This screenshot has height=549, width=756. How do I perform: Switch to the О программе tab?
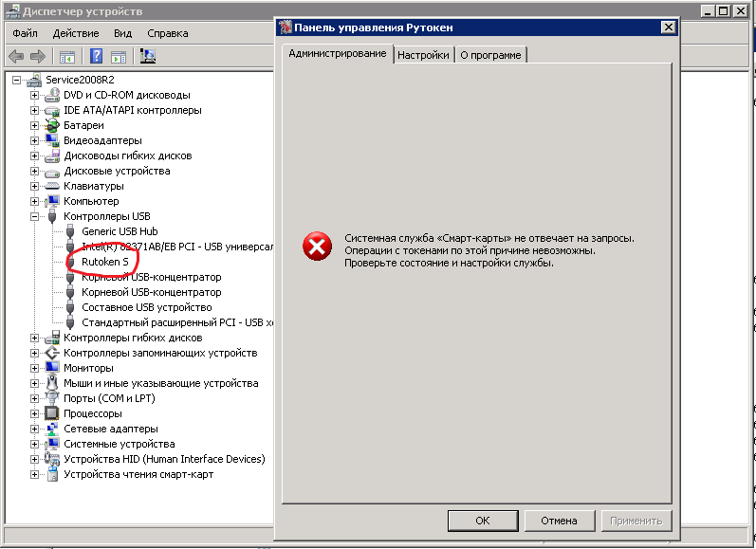pyautogui.click(x=490, y=55)
